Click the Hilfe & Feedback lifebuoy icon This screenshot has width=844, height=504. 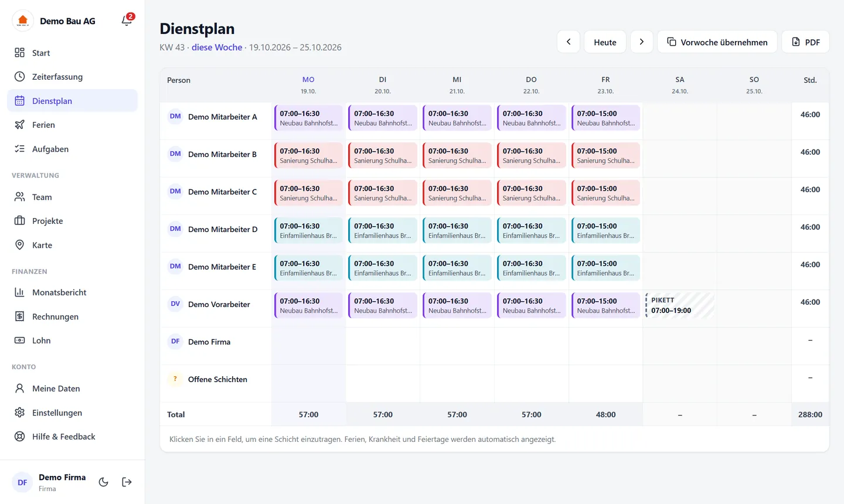point(19,437)
